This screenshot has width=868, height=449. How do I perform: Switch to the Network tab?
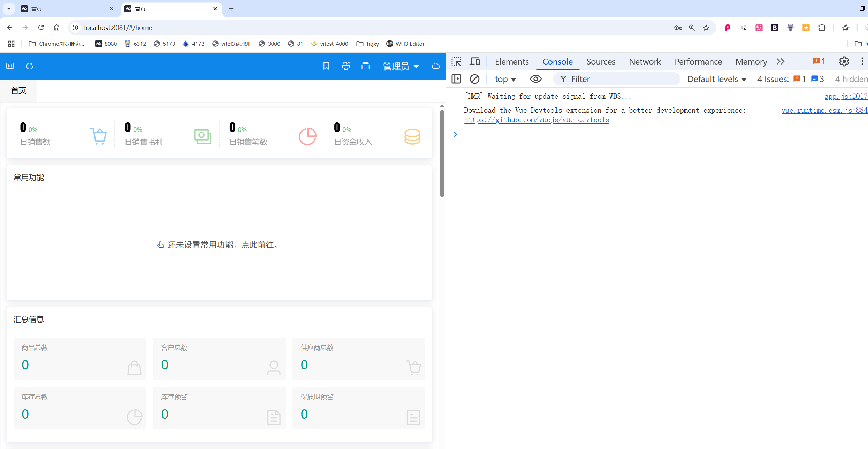click(x=645, y=62)
